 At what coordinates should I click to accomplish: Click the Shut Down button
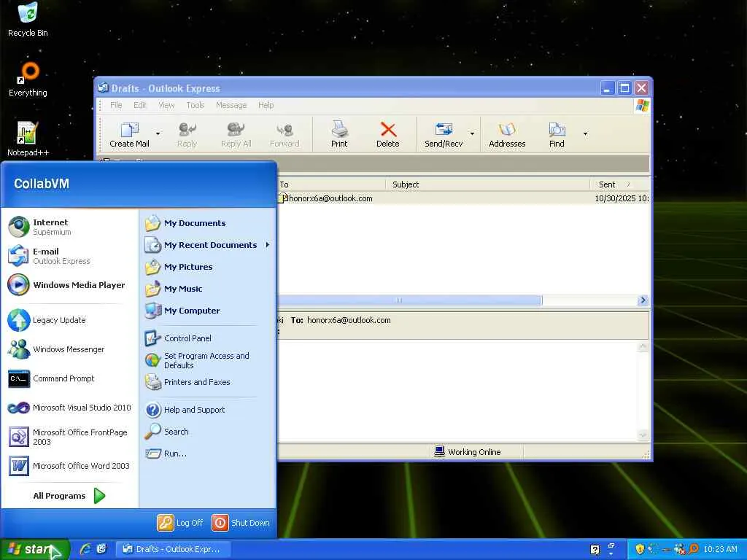241,523
